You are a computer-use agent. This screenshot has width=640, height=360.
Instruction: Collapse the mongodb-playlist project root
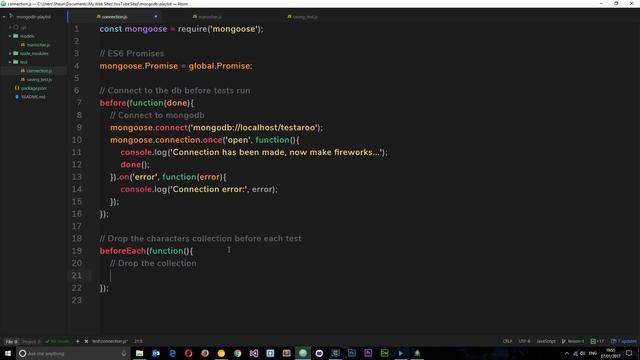[4, 17]
